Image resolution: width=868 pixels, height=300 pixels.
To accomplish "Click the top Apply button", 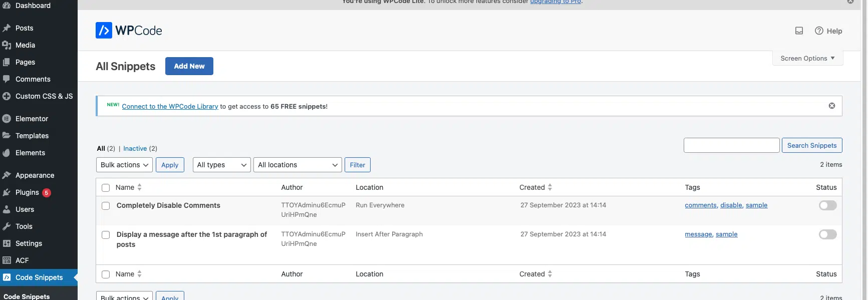I will pyautogui.click(x=170, y=165).
